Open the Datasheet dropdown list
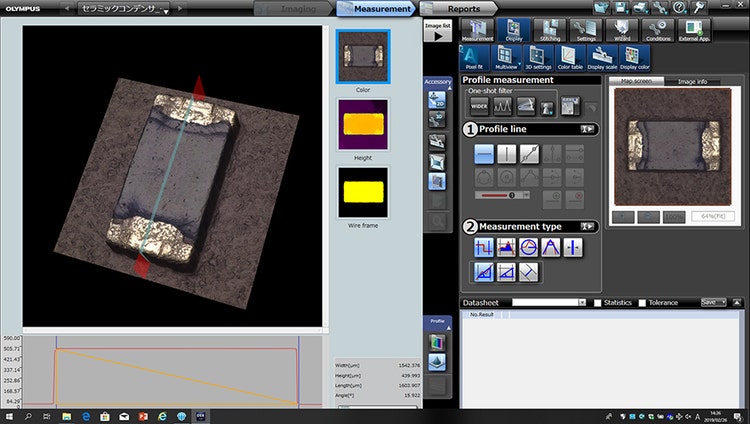Screen dimensions: 750x424 (582, 302)
